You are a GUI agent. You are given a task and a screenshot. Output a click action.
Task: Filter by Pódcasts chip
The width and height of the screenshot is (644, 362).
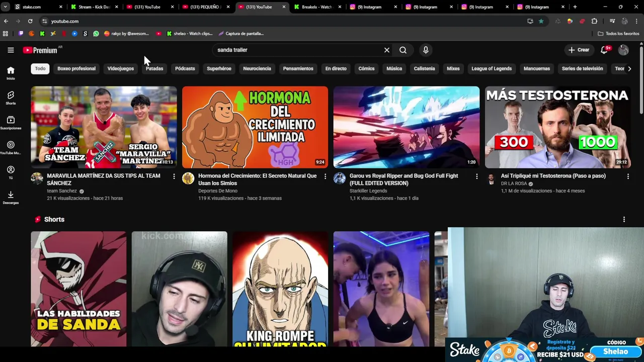coord(185,68)
